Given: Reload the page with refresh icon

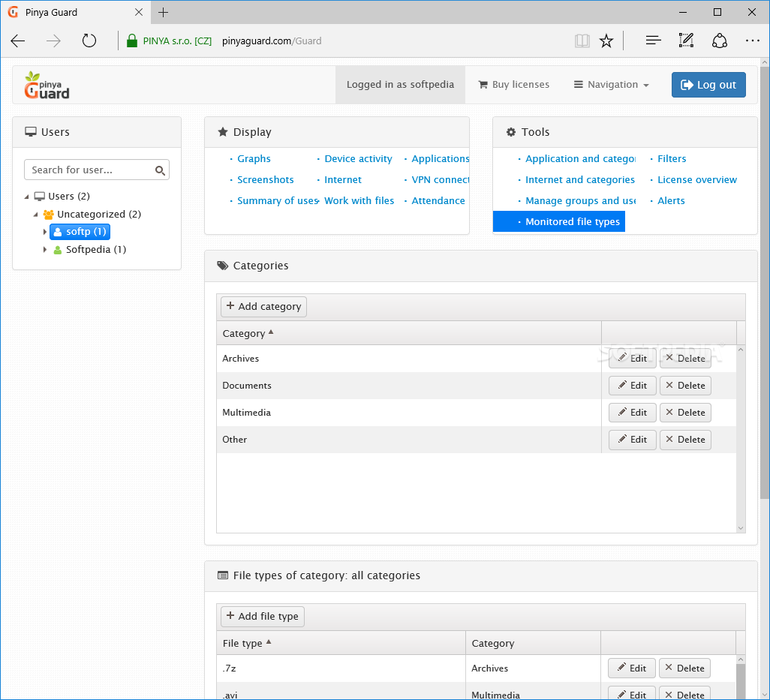Looking at the screenshot, I should (x=89, y=41).
